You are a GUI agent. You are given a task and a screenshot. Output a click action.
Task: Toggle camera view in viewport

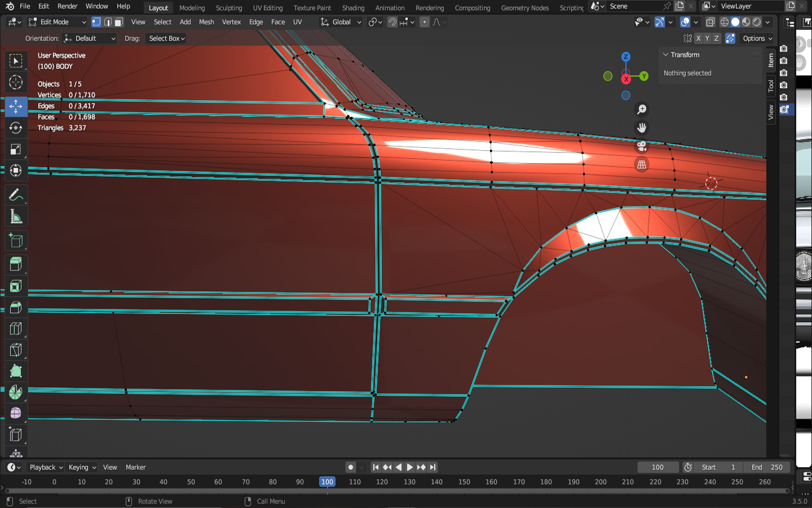point(642,146)
